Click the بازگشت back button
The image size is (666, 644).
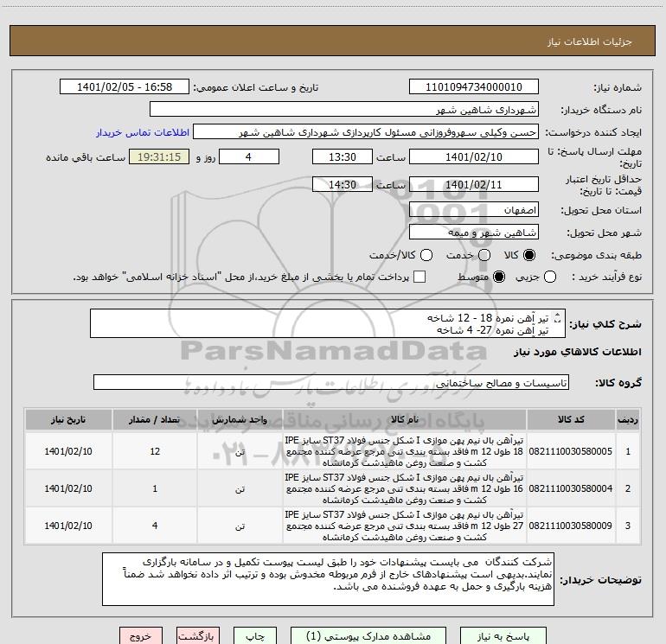point(198,636)
